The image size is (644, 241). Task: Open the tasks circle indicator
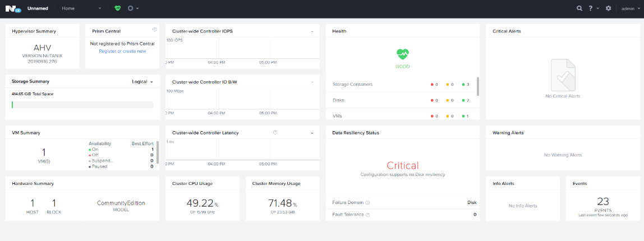[x=130, y=8]
